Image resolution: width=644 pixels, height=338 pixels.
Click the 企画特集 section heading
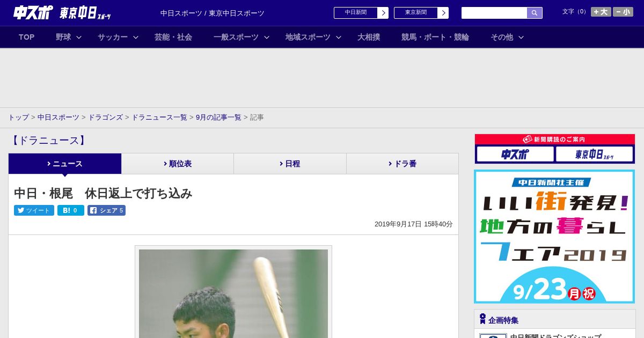(x=503, y=320)
